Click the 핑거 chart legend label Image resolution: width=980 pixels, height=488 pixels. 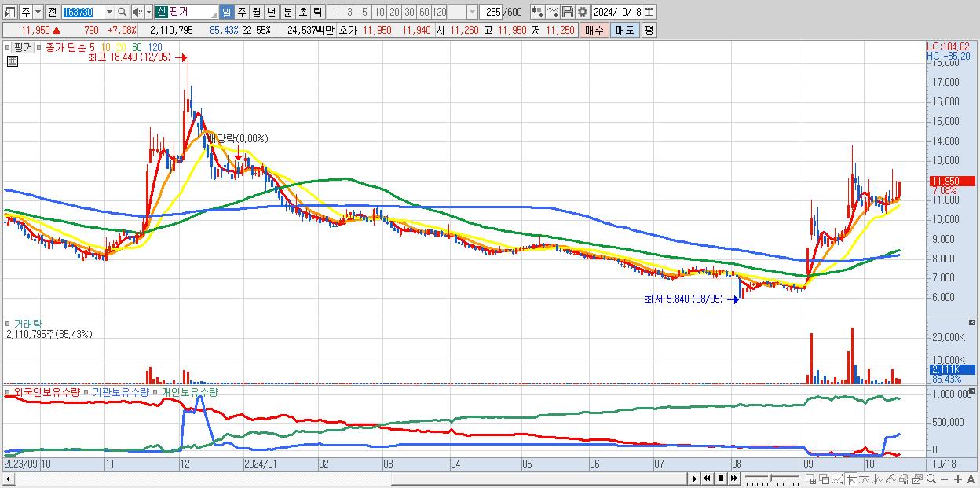click(24, 47)
